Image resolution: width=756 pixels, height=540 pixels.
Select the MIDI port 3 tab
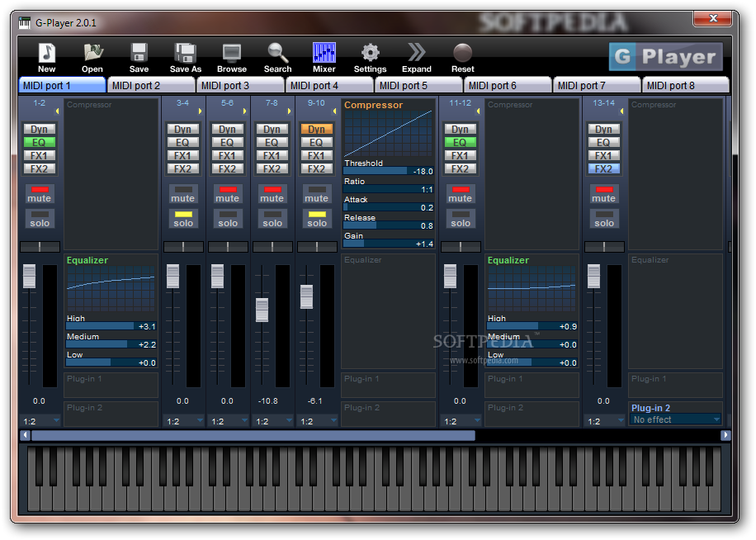coord(241,85)
